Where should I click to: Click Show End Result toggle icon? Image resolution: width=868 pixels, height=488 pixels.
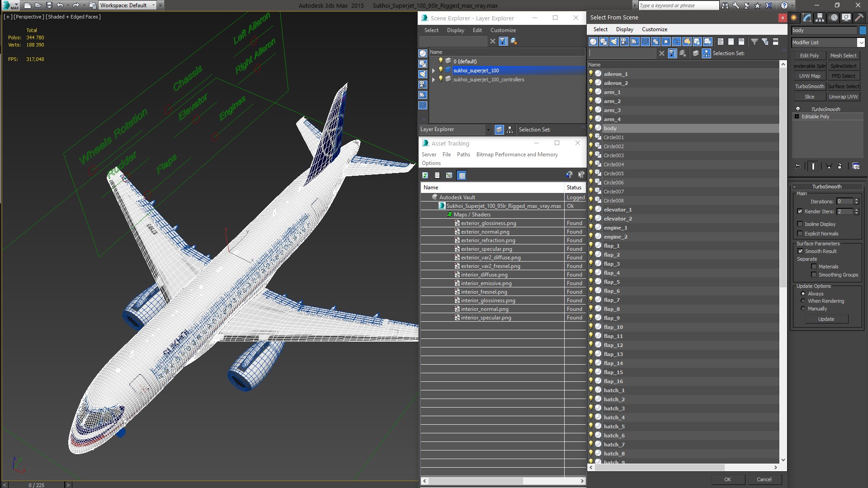coord(813,166)
